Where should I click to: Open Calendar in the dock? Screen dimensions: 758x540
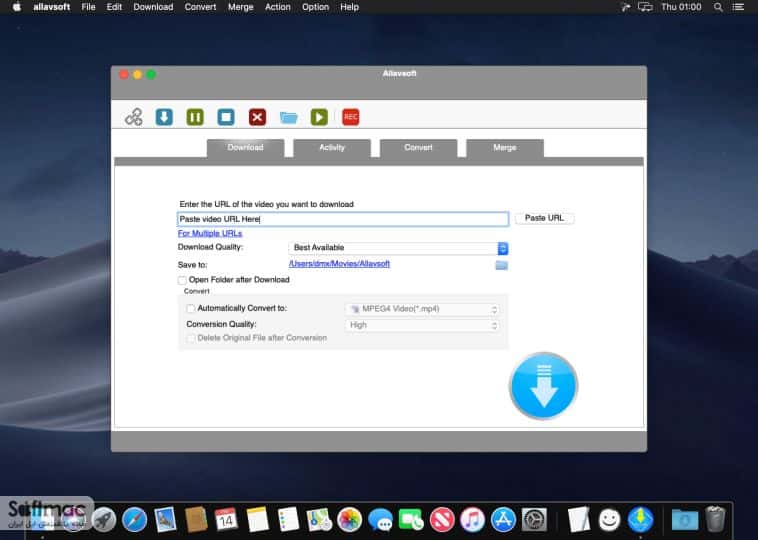coord(226,520)
